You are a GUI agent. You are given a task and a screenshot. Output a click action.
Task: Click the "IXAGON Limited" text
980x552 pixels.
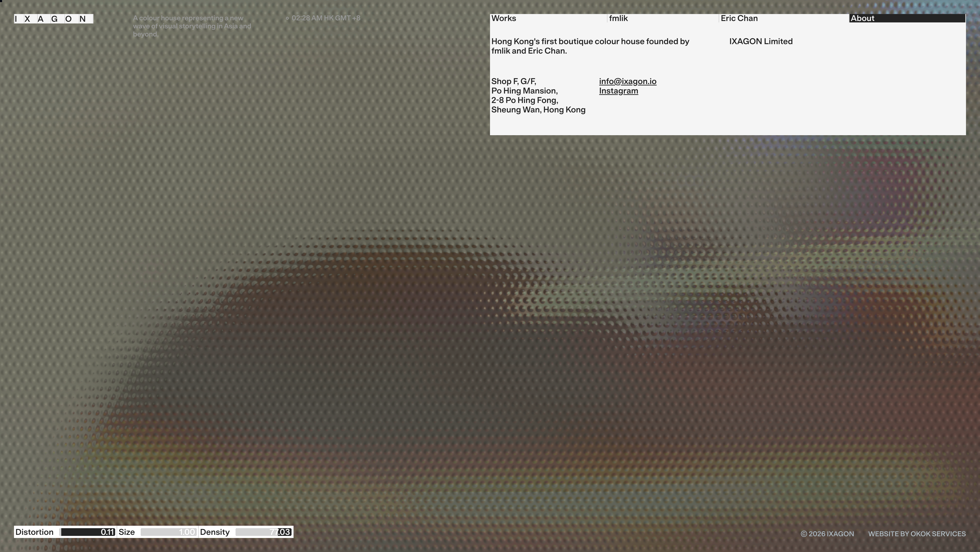(x=761, y=42)
